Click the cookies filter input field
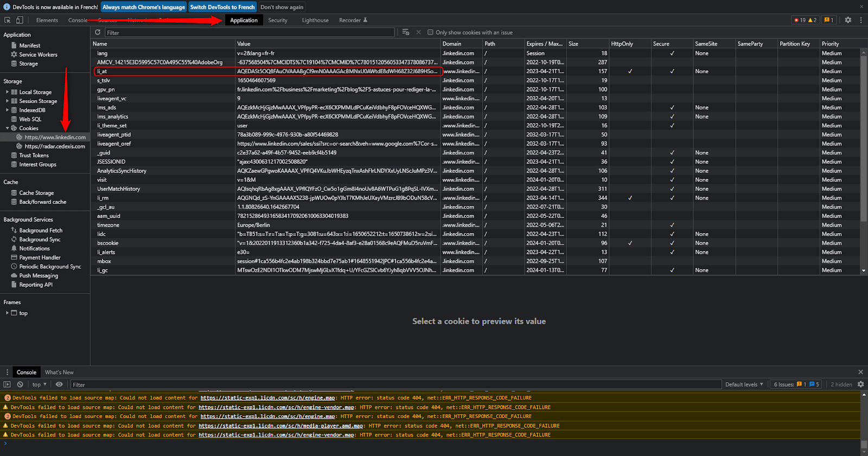The height and width of the screenshot is (456, 868). click(x=250, y=33)
